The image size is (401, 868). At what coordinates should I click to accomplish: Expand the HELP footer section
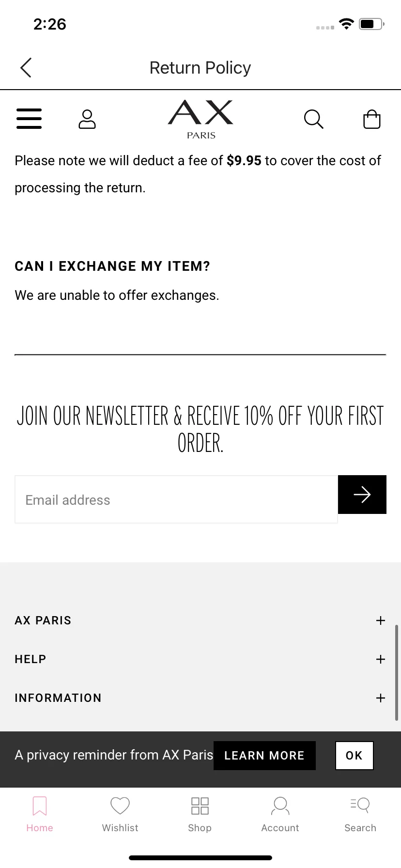click(x=381, y=659)
